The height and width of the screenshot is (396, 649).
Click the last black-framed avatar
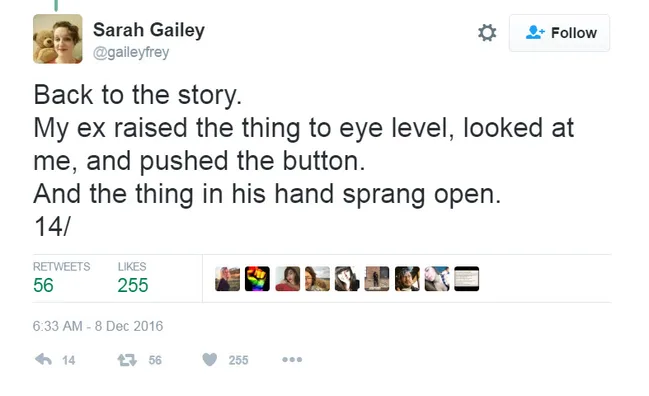(466, 278)
